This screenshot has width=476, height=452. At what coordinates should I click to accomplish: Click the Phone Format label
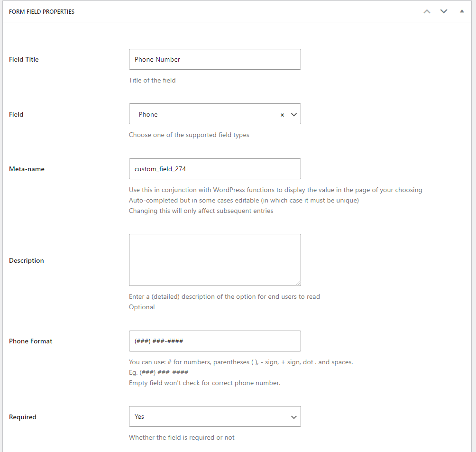pos(31,341)
